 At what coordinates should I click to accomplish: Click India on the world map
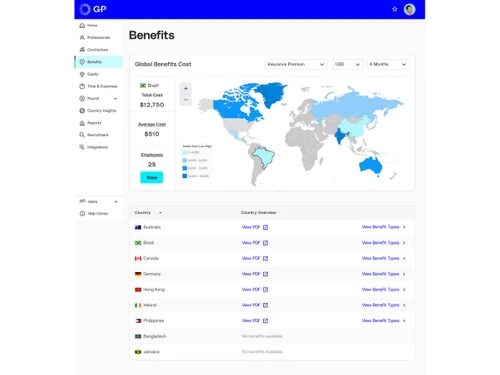coord(340,136)
